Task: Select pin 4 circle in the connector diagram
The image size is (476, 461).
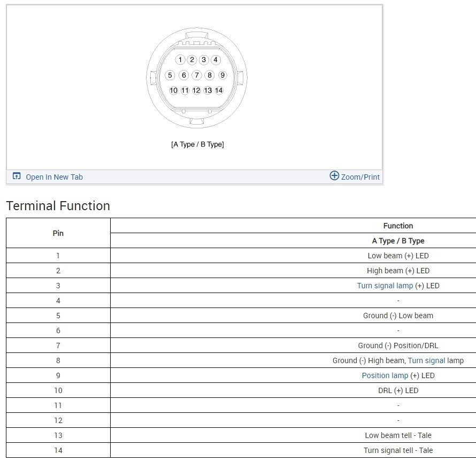Action: click(x=216, y=59)
